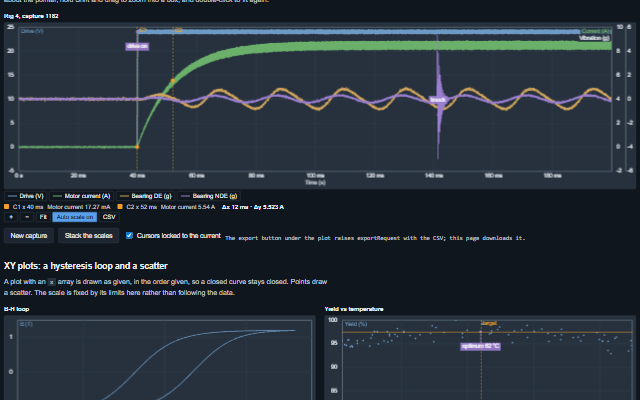Toggle the Auto scale on button

(75, 217)
